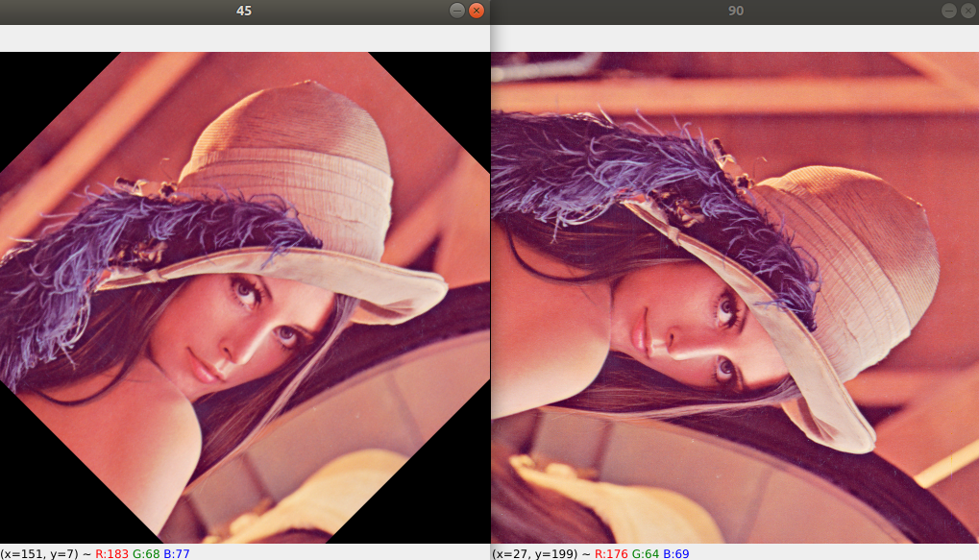The width and height of the screenshot is (979, 560).
Task: Select the title bar of window 45
Action: pos(245,12)
